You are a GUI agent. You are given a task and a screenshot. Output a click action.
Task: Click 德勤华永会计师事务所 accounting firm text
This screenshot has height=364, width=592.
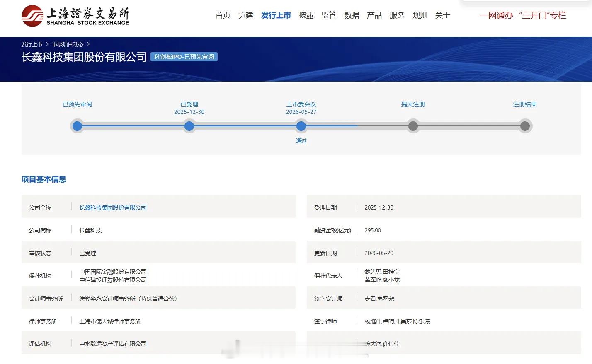coord(128,299)
